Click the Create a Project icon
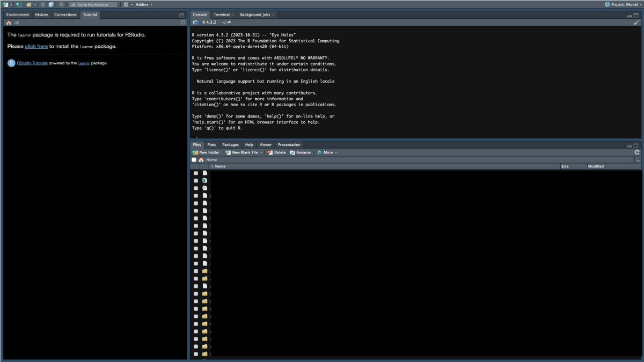This screenshot has width=644, height=362. [19, 4]
